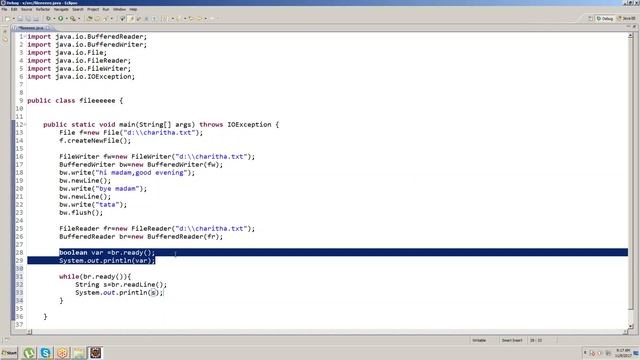The width and height of the screenshot is (640, 360).
Task: Click the "bw.flush();" code line
Action: pos(81,213)
